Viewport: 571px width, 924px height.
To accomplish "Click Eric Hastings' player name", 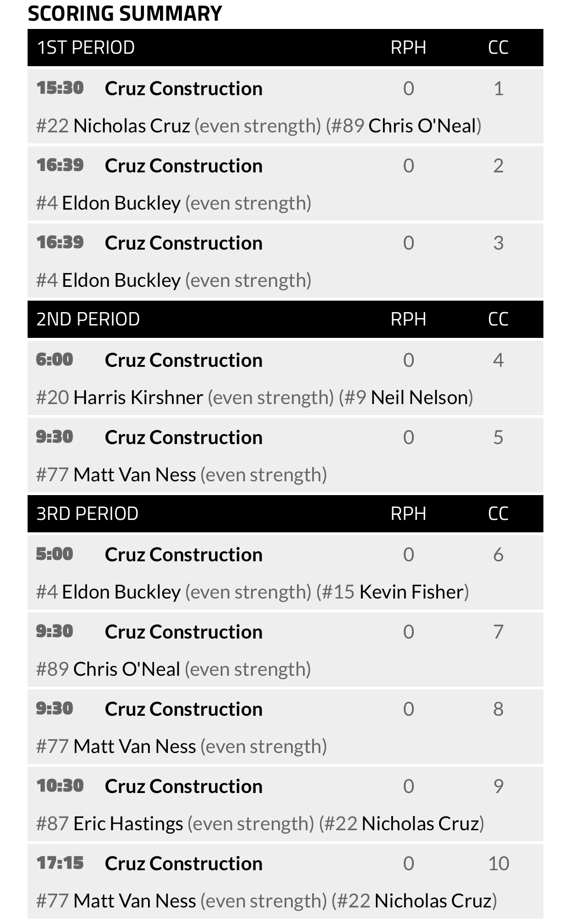I will coord(128,824).
